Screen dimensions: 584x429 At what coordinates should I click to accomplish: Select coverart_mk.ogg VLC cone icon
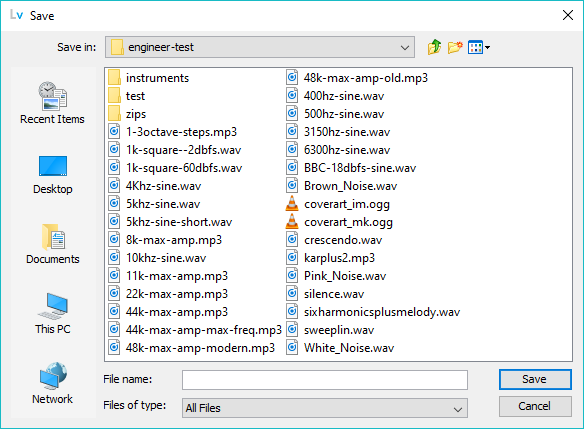tap(292, 222)
